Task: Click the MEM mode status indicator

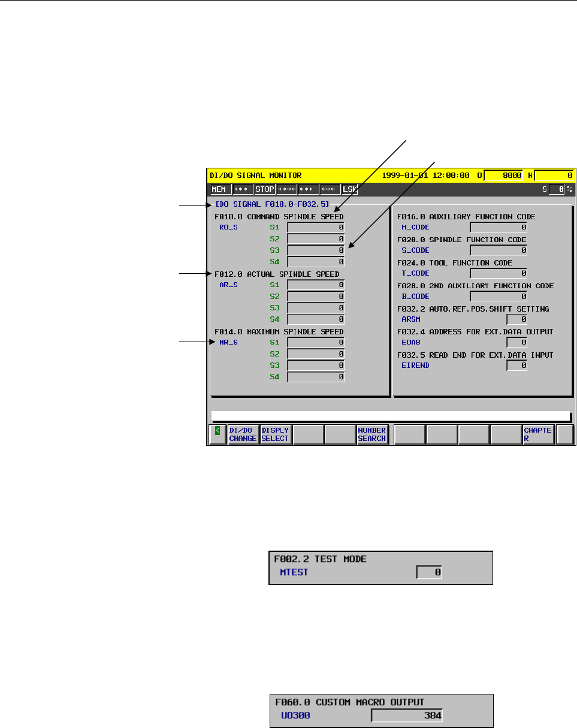Action: (x=219, y=189)
